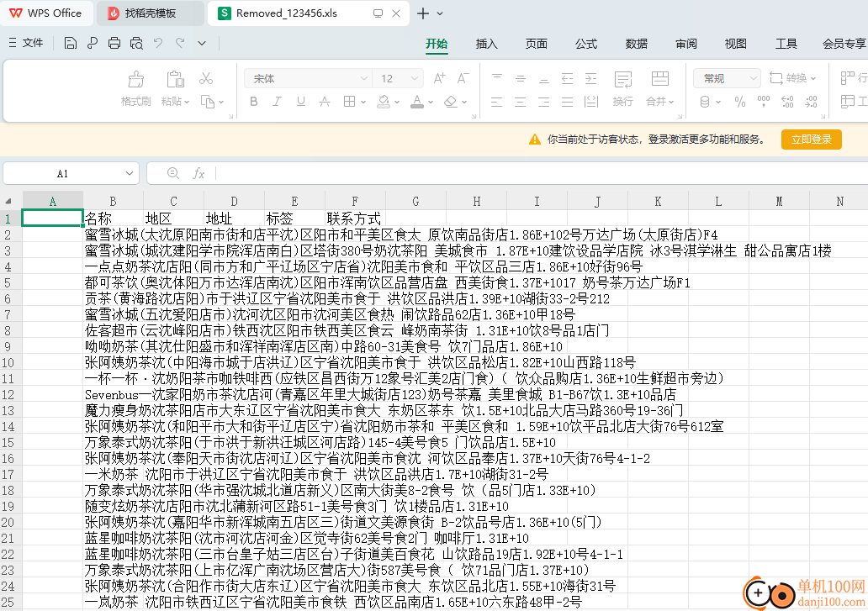This screenshot has width=868, height=611.
Task: Click the function fx icon in formula bar
Action: [198, 174]
